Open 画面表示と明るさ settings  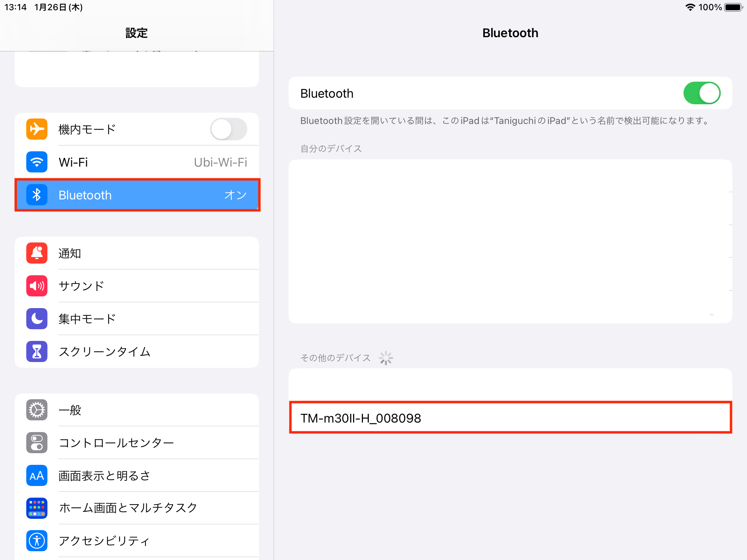(x=137, y=475)
